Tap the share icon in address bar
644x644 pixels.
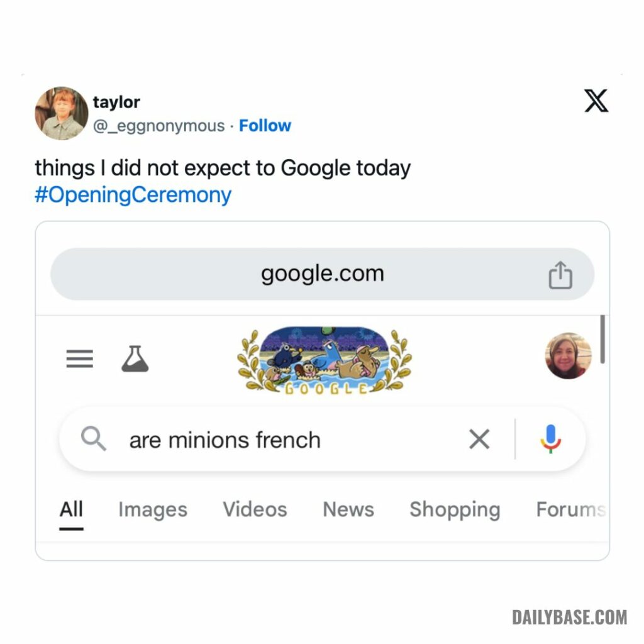coord(560,275)
